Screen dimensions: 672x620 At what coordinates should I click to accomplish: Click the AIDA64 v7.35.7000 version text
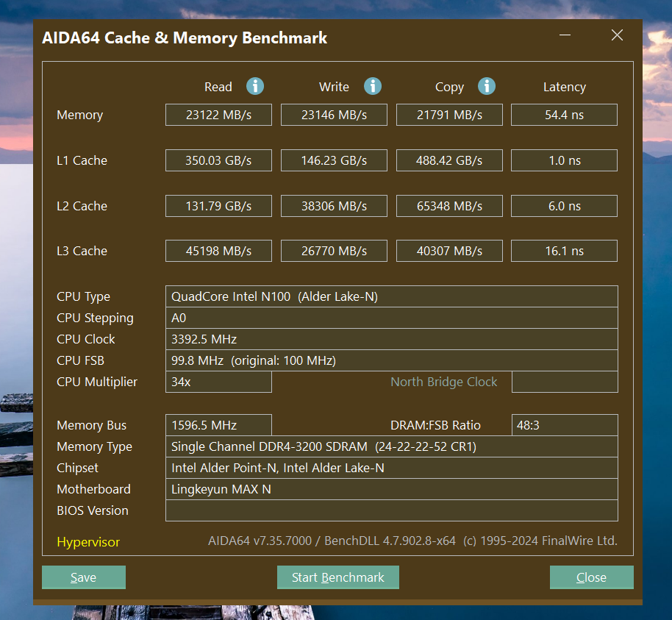coord(412,541)
